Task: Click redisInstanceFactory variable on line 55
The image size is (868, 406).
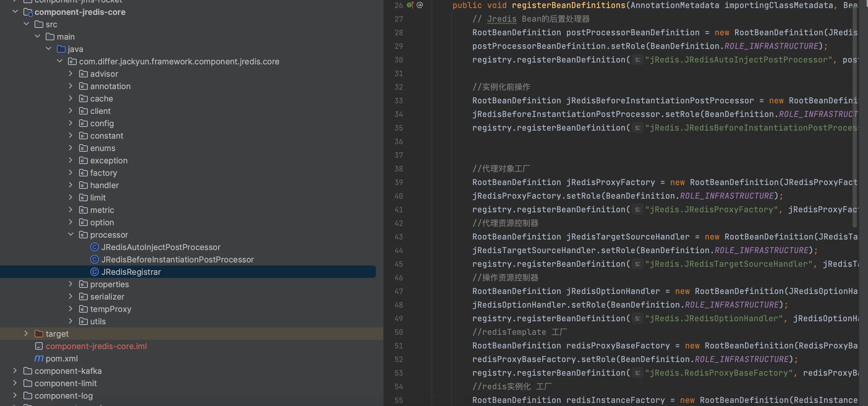Action: (x=615, y=400)
